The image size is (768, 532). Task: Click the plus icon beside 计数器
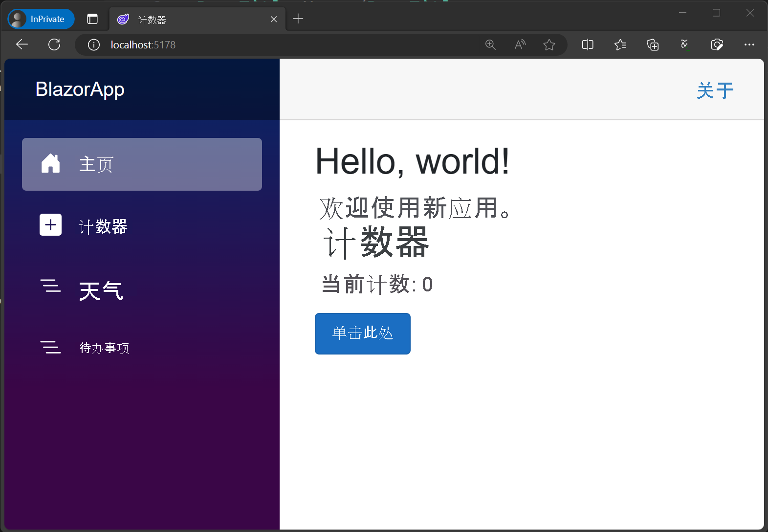pos(50,225)
